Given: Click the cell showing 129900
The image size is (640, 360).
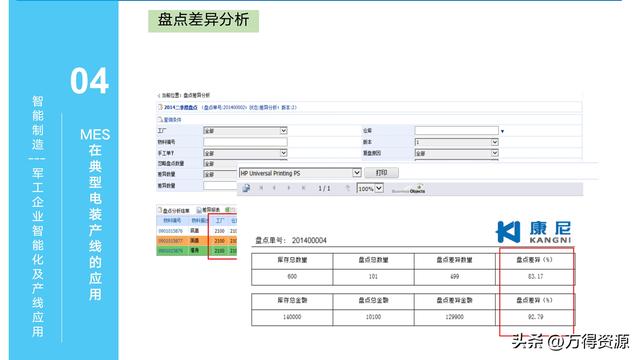Looking at the screenshot, I should pos(455,317).
